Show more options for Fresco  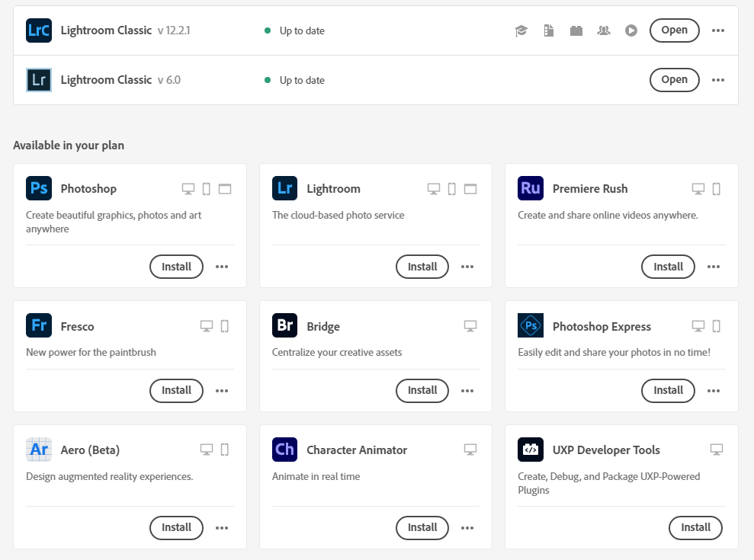[222, 390]
